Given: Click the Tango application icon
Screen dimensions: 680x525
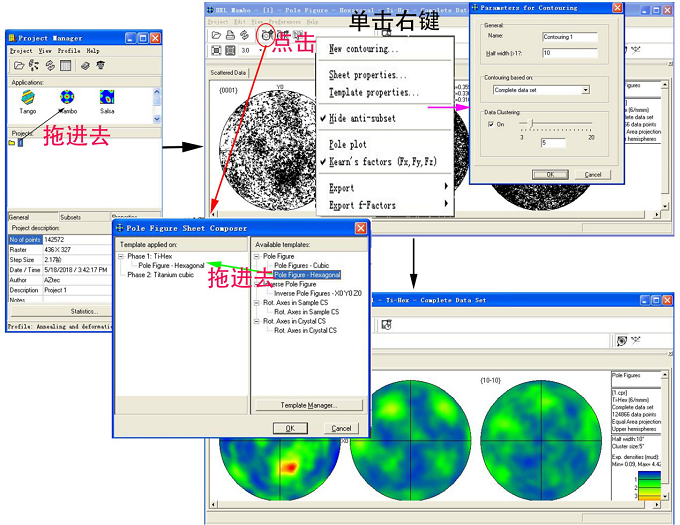Looking at the screenshot, I should (27, 98).
